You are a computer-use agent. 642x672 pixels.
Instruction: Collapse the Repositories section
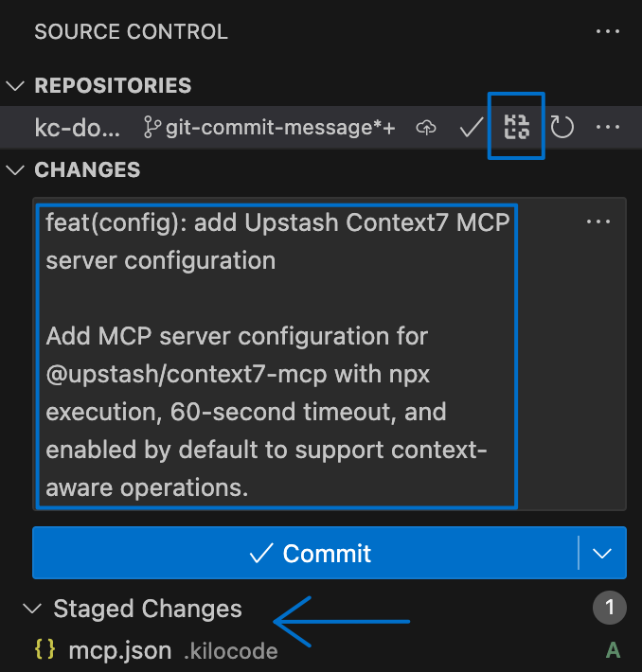16,85
